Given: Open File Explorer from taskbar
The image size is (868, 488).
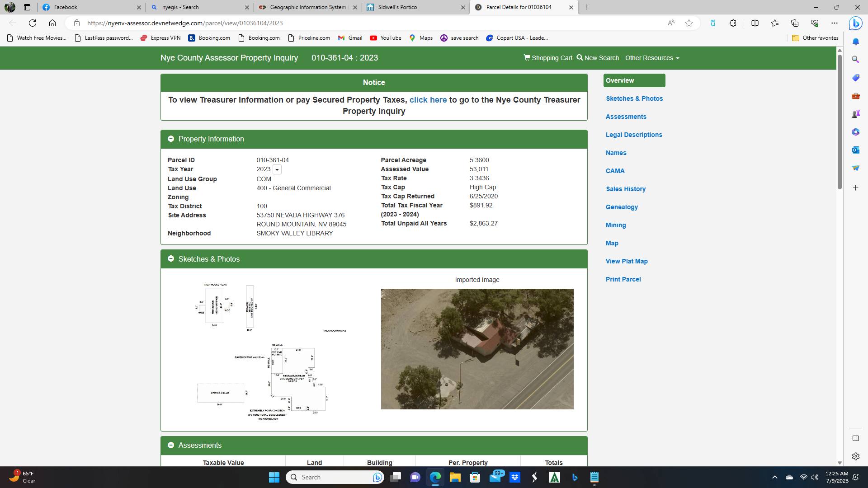Looking at the screenshot, I should (x=455, y=477).
